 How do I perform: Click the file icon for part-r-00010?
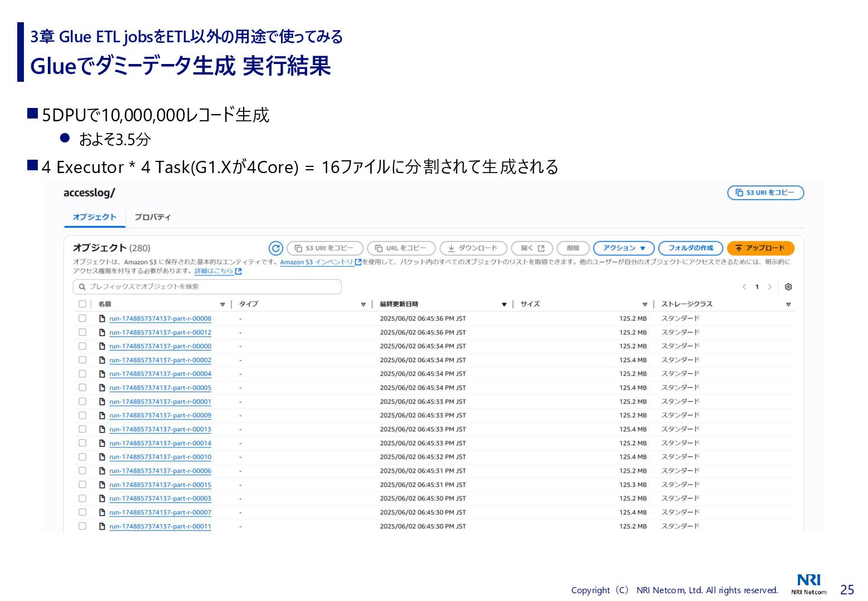point(102,457)
